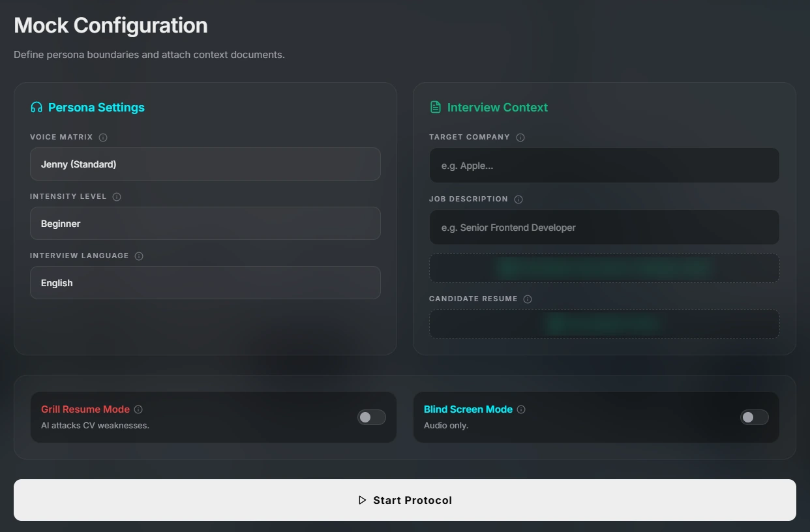Click the play icon in Start Protocol
Viewport: 810px width, 532px height.
[363, 500]
